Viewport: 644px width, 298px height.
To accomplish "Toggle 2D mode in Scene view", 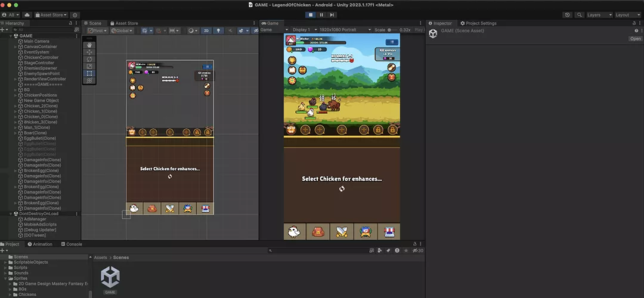I will (x=206, y=30).
